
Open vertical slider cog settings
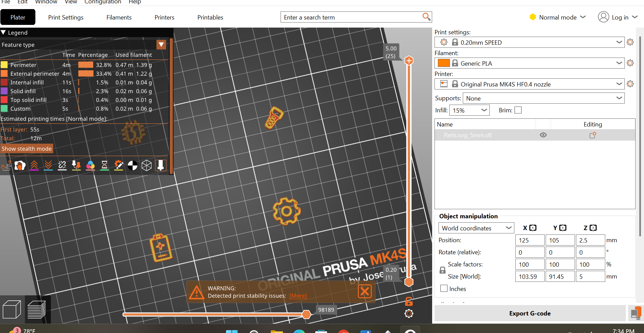409,313
